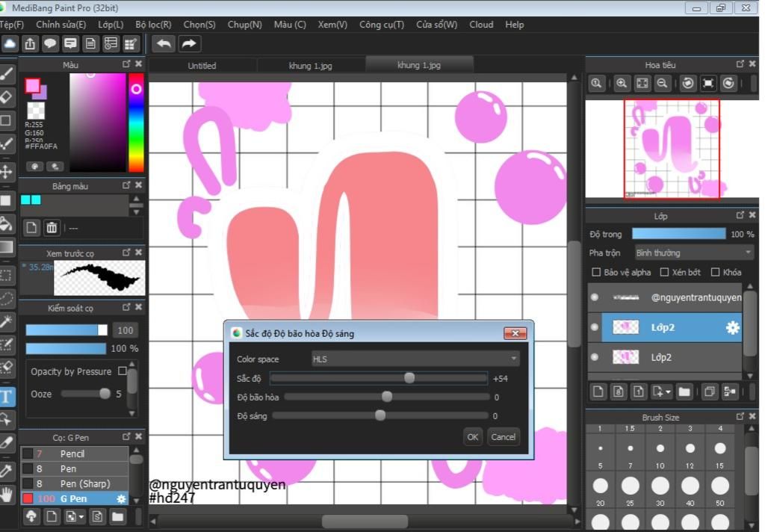765x532 pixels.
Task: Open the Tệp(F) menu
Action: point(12,25)
